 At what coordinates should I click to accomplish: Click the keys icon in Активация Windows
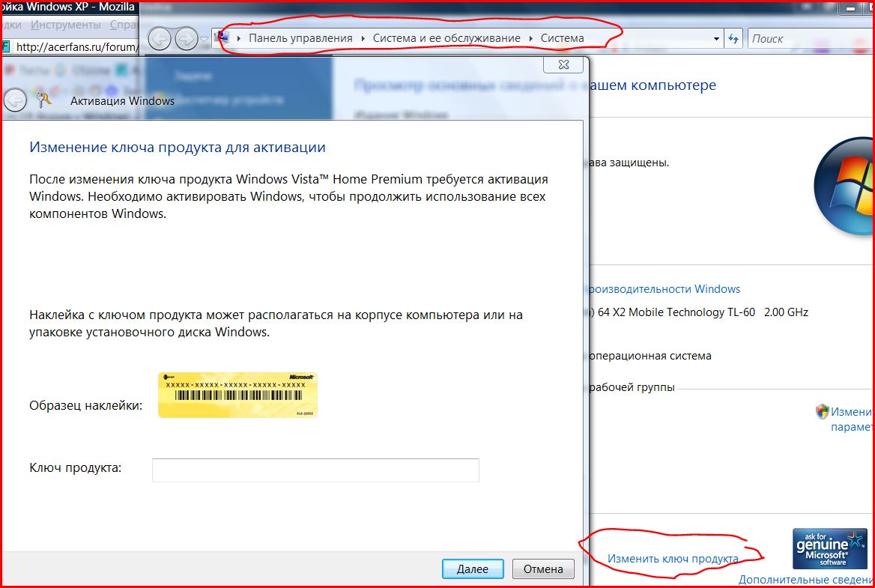click(43, 100)
